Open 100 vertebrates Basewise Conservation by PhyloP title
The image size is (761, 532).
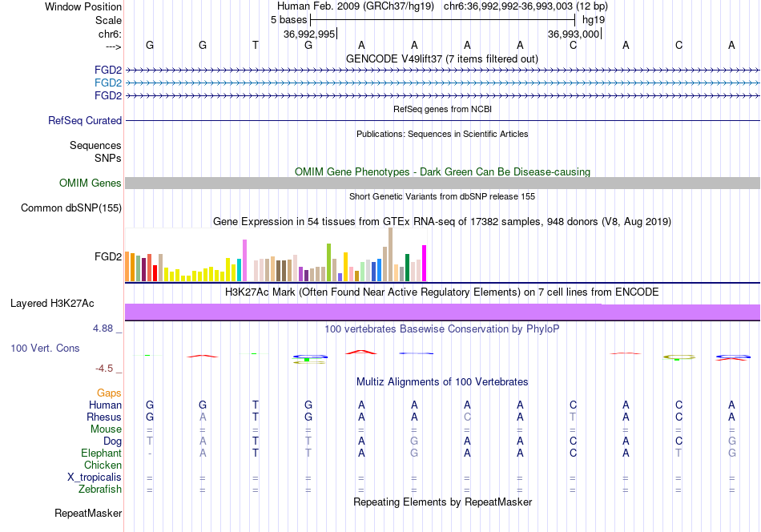point(441,329)
